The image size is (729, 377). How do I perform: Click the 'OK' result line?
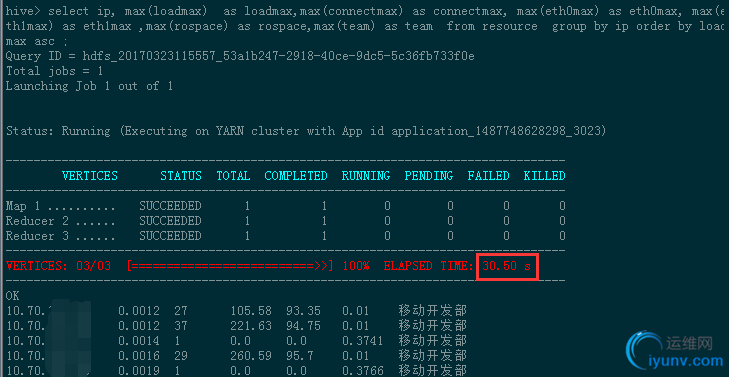[x=13, y=296]
